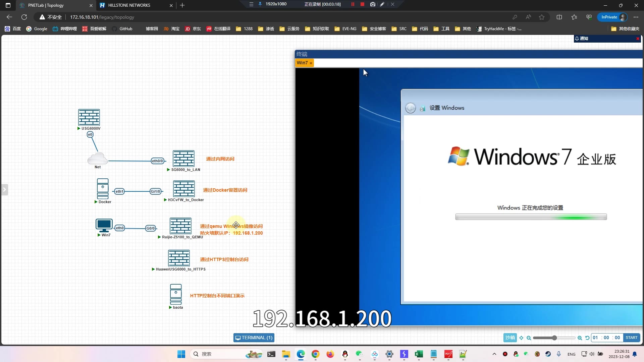Stop the screen recording
Image resolution: width=644 pixels, height=362 pixels.
coord(362,4)
